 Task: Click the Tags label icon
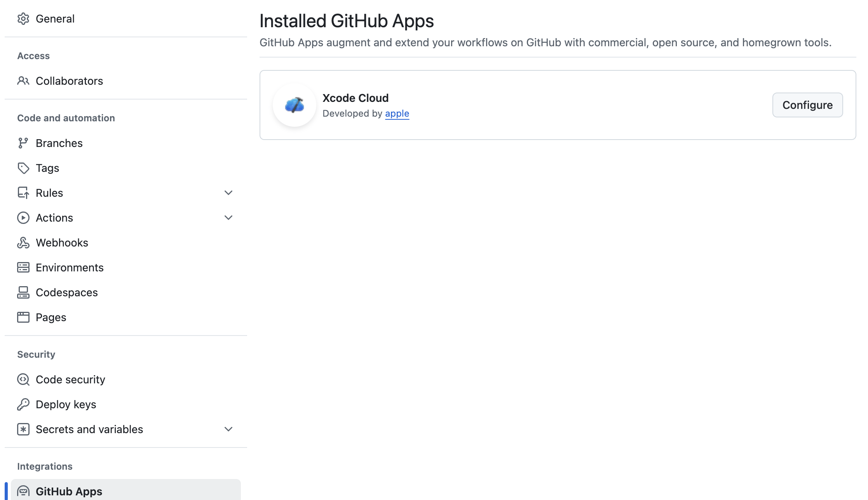[23, 168]
